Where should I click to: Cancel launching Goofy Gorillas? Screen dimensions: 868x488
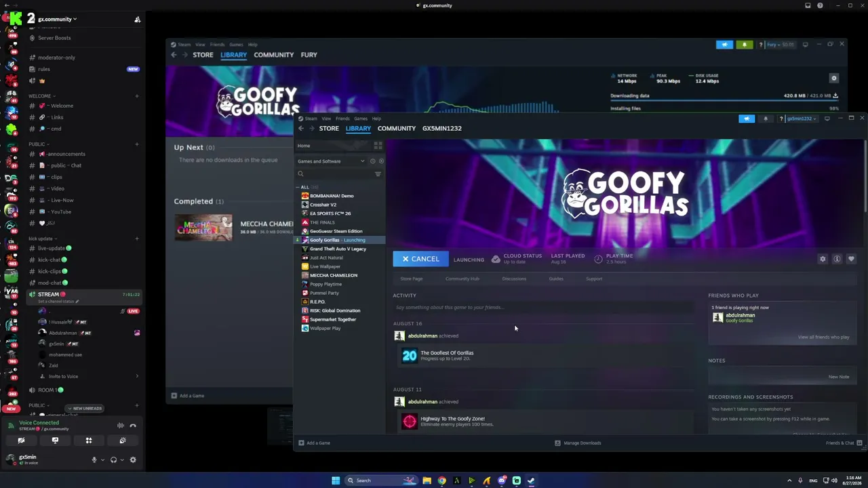point(420,259)
